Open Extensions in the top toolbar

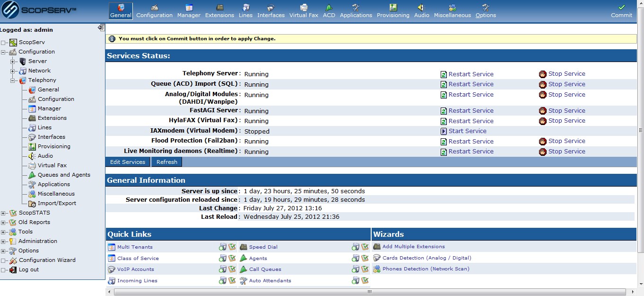(x=219, y=11)
